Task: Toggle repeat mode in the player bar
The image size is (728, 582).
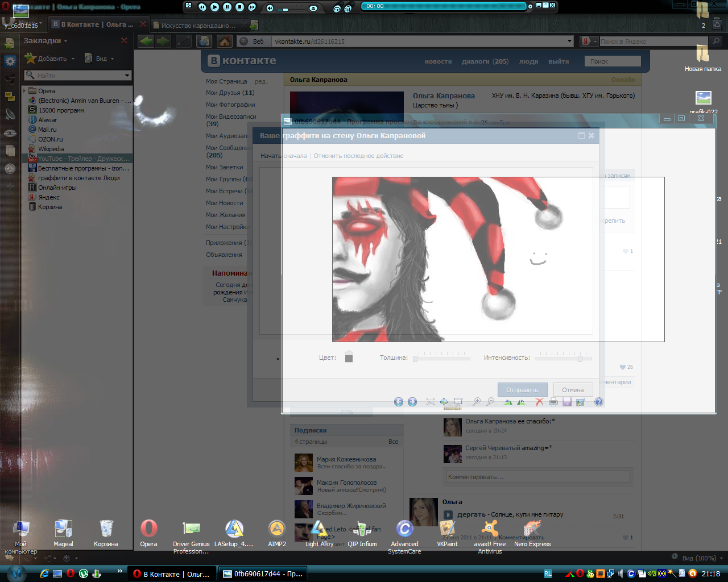Action: [337, 9]
